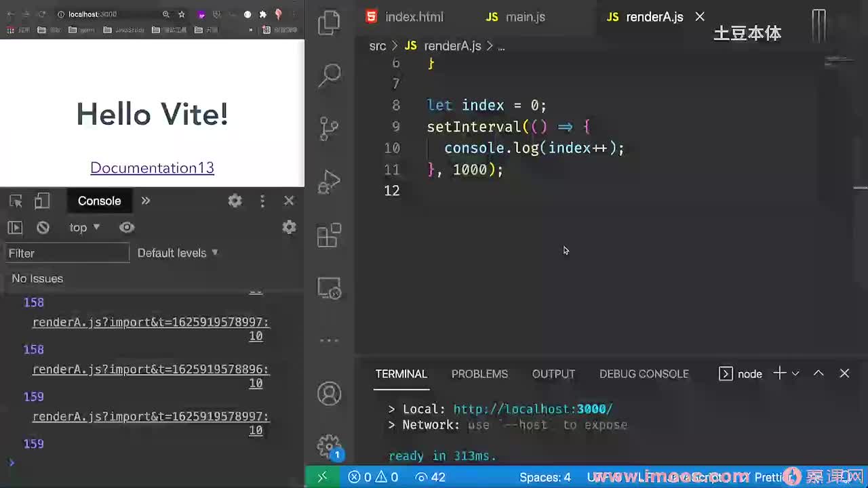This screenshot has height=488, width=868.
Task: Click the src breadcrumb folder
Action: coord(378,46)
